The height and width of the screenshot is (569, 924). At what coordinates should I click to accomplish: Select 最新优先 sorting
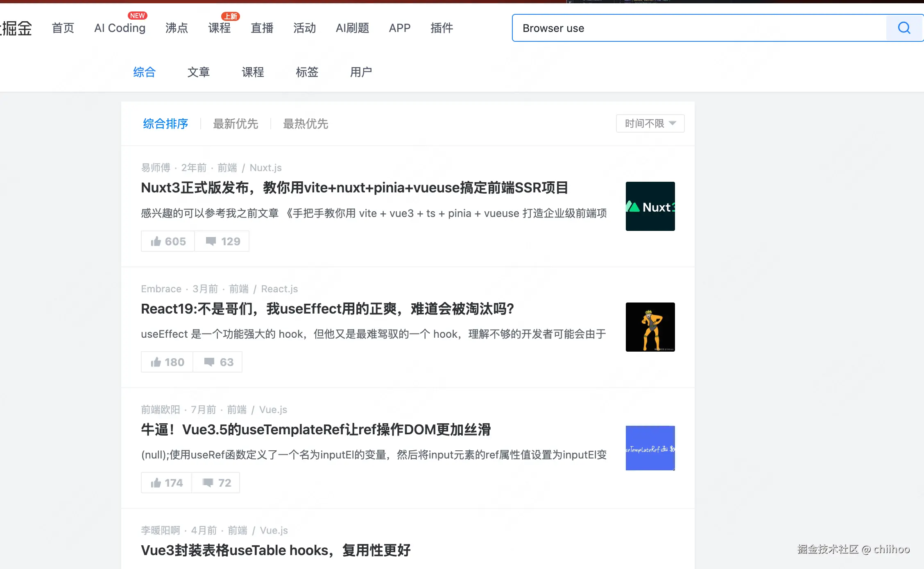pos(236,124)
